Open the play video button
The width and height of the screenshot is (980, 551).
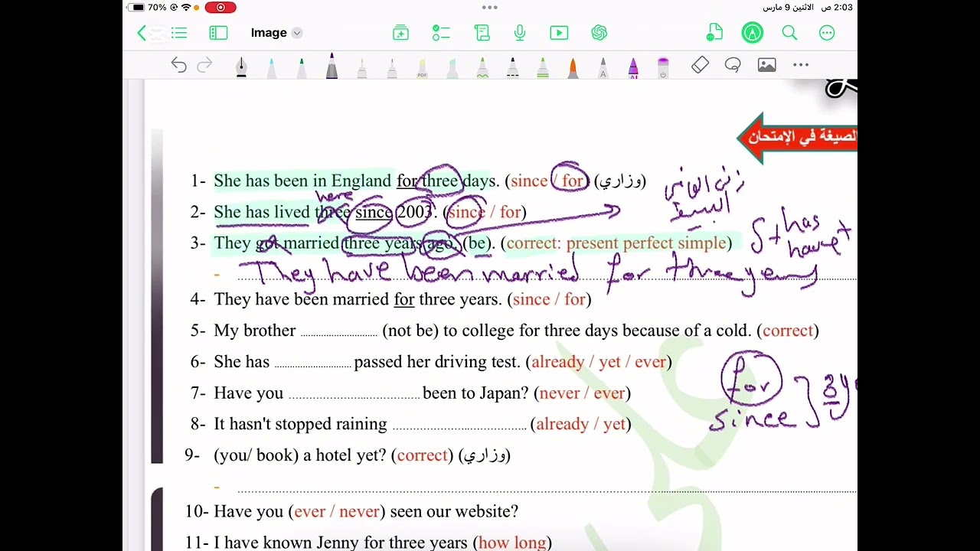coord(559,33)
